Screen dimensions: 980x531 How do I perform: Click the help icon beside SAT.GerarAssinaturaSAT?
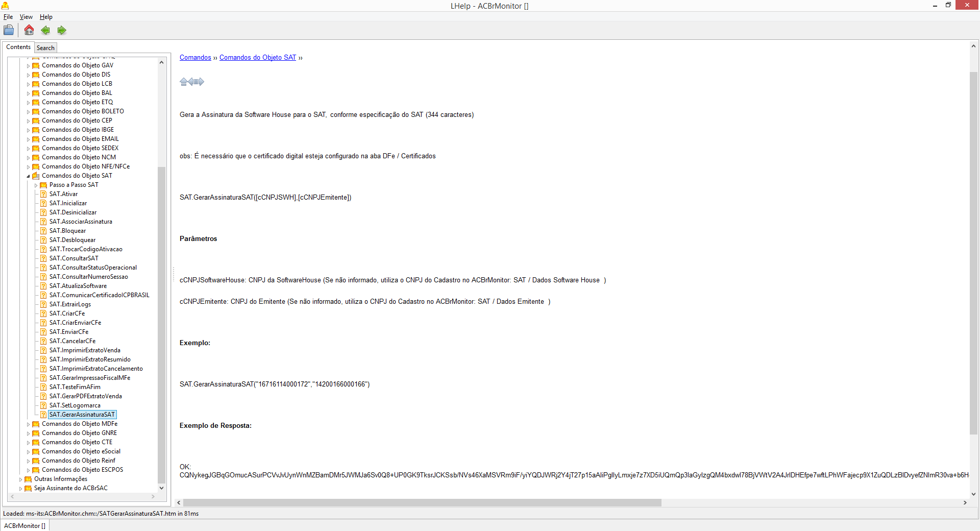click(43, 415)
